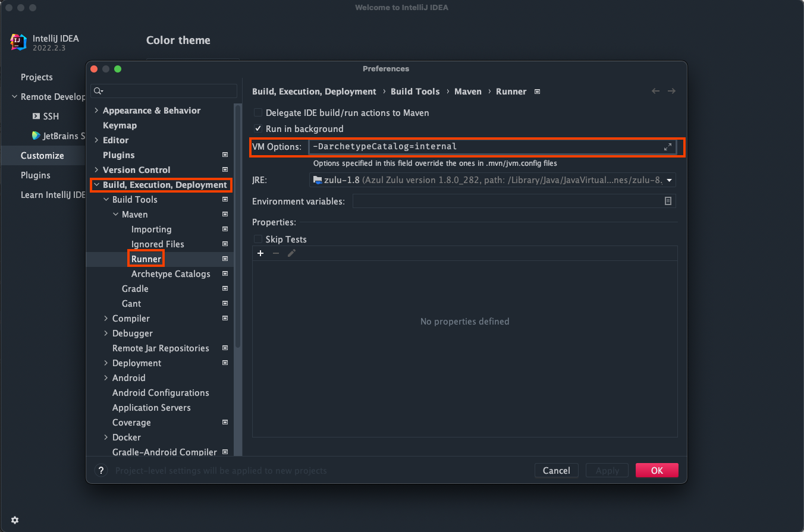Click the project-level icon beside Gant

(225, 304)
